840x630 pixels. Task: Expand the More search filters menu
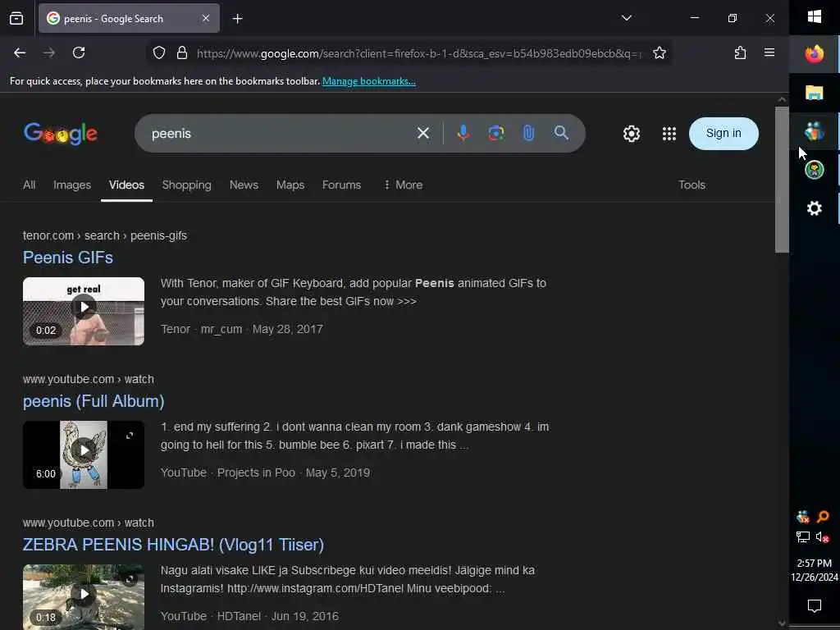pyautogui.click(x=403, y=185)
